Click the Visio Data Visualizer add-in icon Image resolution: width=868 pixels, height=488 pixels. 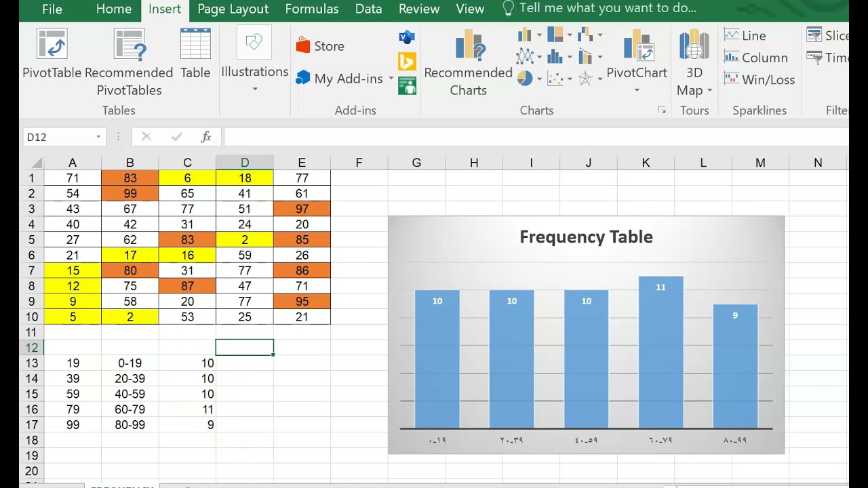[x=407, y=37]
